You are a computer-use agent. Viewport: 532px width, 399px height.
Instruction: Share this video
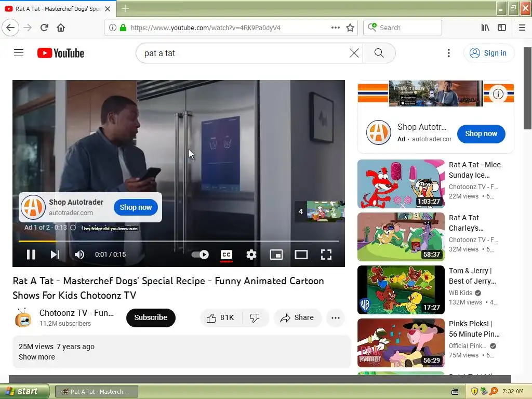(x=297, y=318)
